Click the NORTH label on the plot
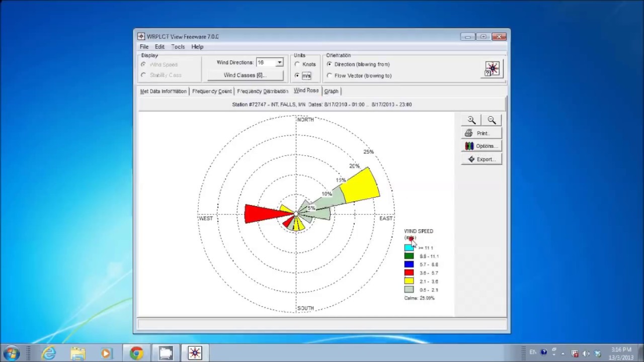The image size is (644, 362). pyautogui.click(x=305, y=120)
